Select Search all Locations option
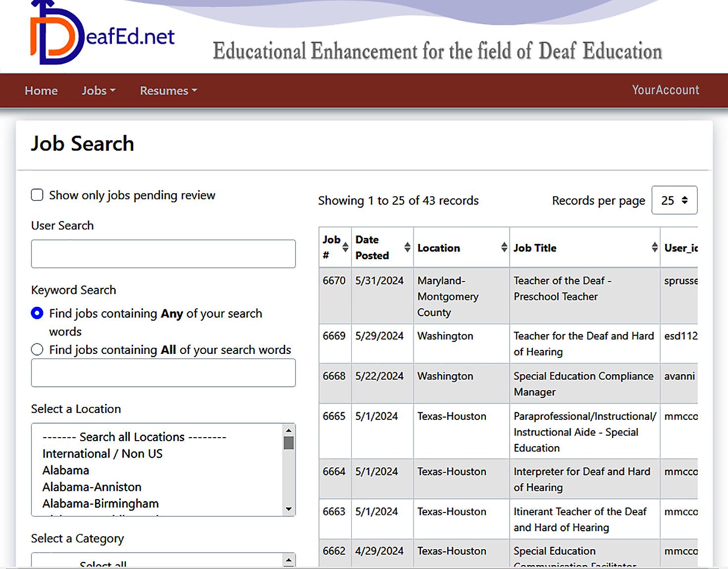This screenshot has width=728, height=569. coord(134,437)
